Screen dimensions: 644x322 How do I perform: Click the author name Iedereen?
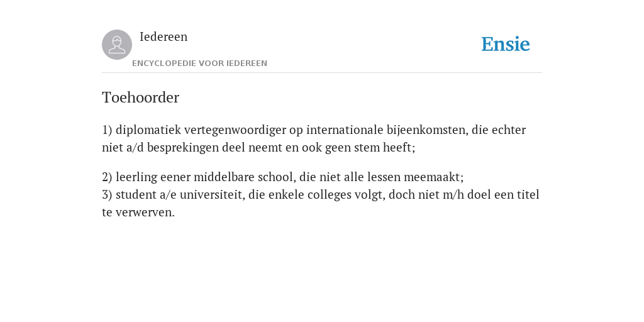pyautogui.click(x=164, y=36)
